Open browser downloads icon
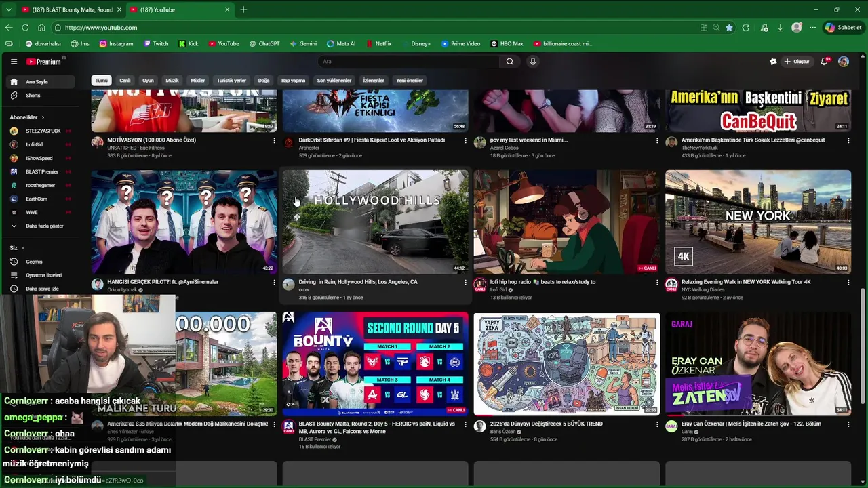This screenshot has width=868, height=488. [x=780, y=28]
